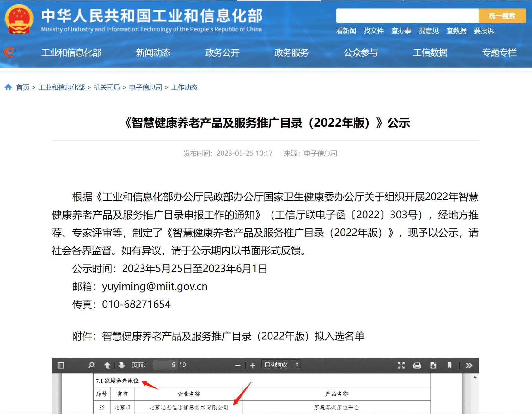Image resolution: width=532 pixels, height=414 pixels.
Task: Print the PDF attachment
Action: [x=417, y=365]
